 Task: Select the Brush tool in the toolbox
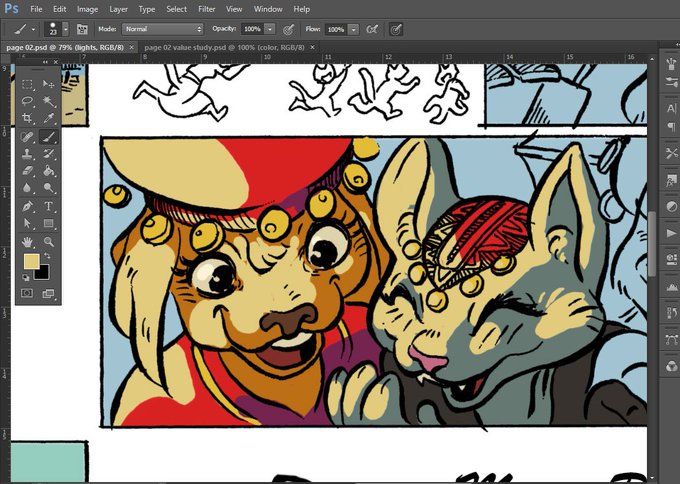[x=49, y=137]
